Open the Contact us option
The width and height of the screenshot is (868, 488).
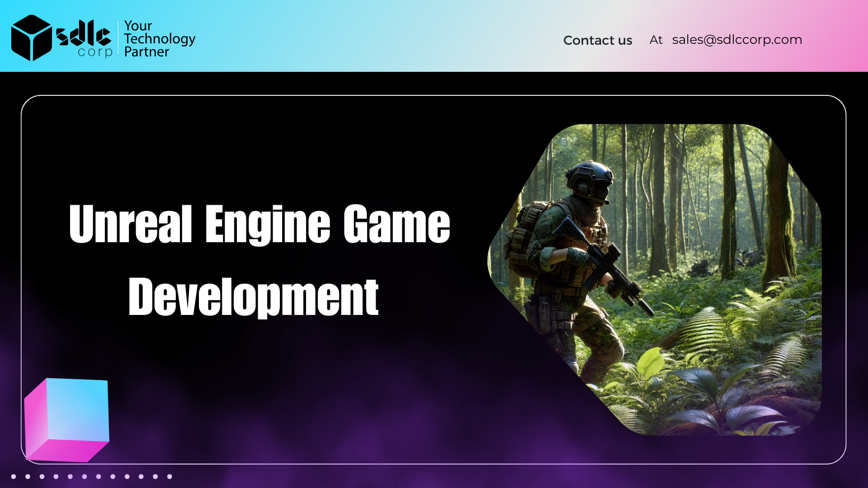pyautogui.click(x=598, y=40)
